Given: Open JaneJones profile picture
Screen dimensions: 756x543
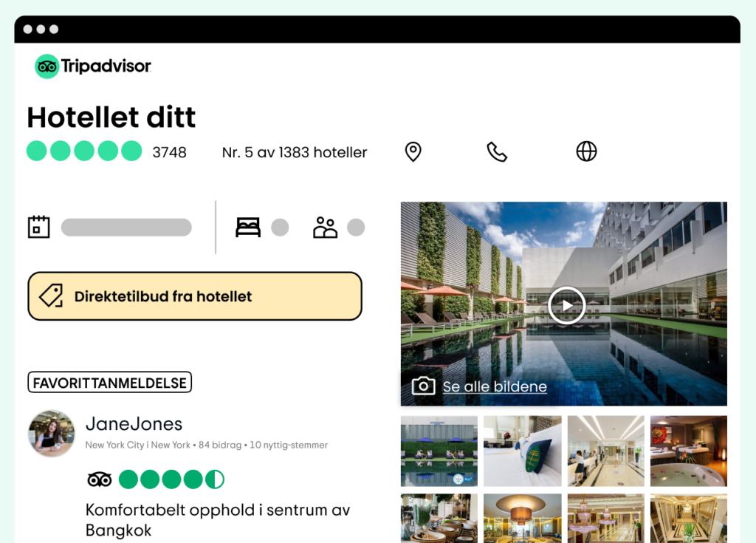Looking at the screenshot, I should (52, 434).
